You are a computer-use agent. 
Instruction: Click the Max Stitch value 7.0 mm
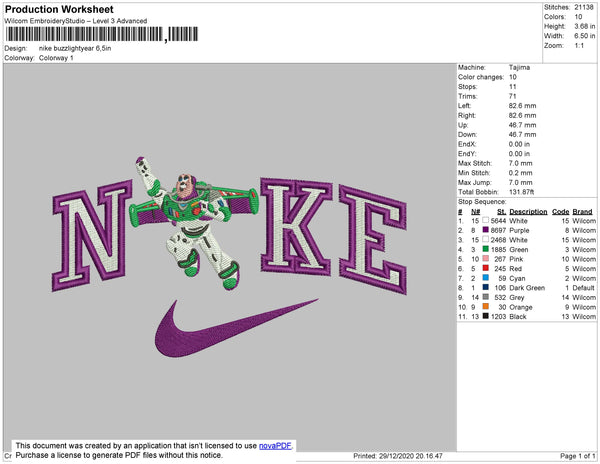tap(520, 163)
